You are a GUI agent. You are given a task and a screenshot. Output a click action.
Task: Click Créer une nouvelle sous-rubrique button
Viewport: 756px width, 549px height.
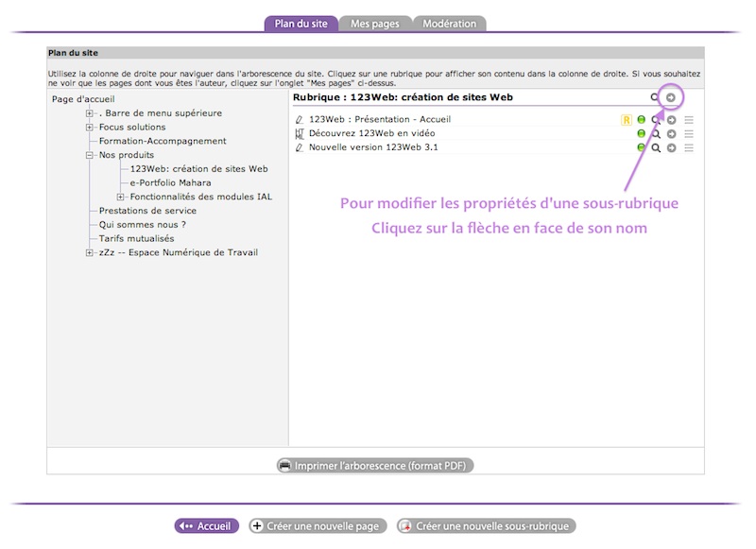[x=486, y=526]
